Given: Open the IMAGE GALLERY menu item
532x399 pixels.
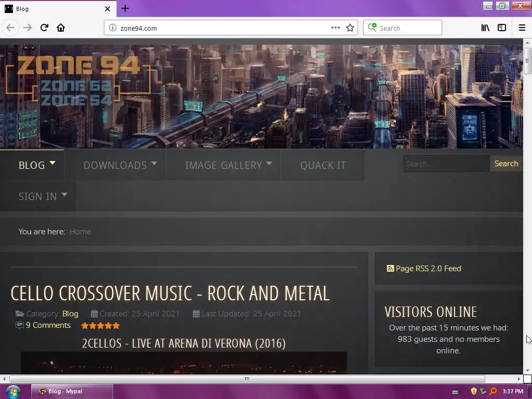Looking at the screenshot, I should (223, 165).
